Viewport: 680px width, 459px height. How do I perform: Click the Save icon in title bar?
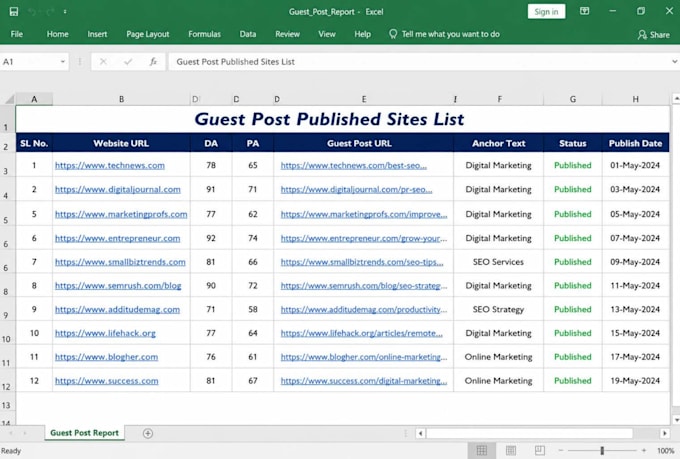(x=14, y=12)
